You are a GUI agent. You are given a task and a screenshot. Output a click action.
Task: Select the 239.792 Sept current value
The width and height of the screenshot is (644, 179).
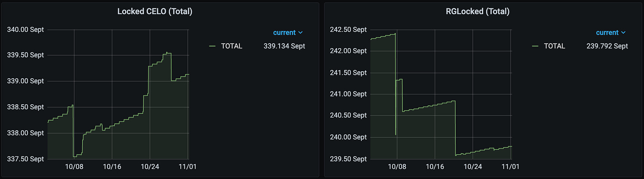(x=606, y=46)
